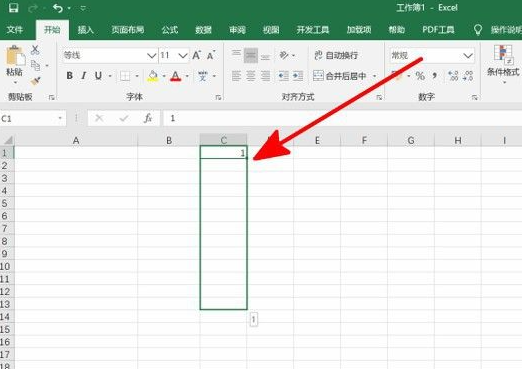
Task: Click the Increase Font Size icon
Action: pos(196,55)
